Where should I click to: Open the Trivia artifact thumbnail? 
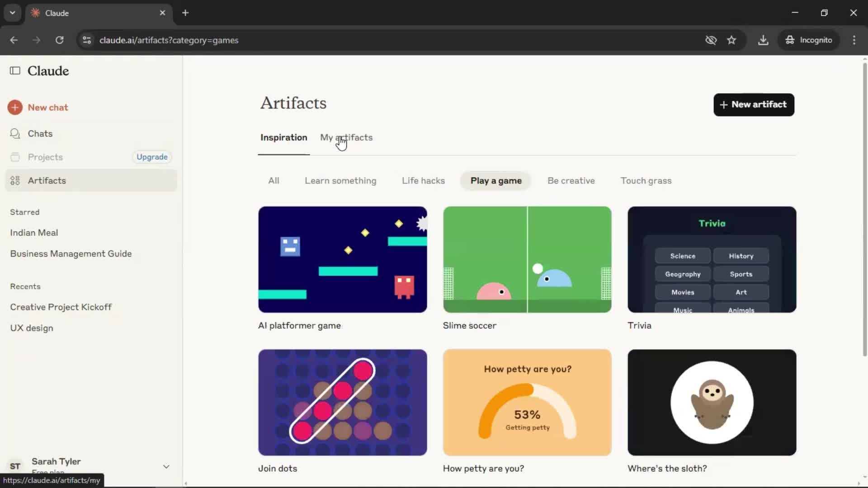click(712, 259)
